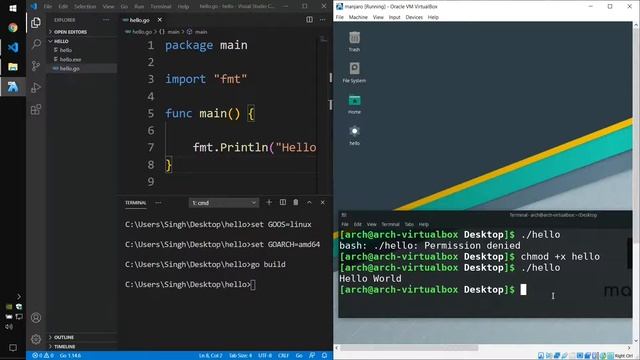Open the VirtualBox View menu
Image resolution: width=640 pixels, height=360 pixels.
pos(378,17)
